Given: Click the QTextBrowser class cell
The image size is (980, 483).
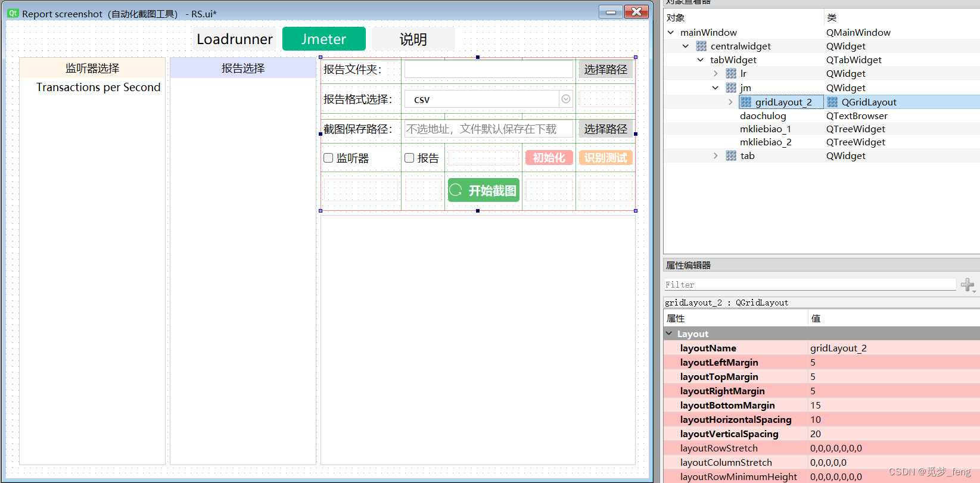Looking at the screenshot, I should point(857,116).
